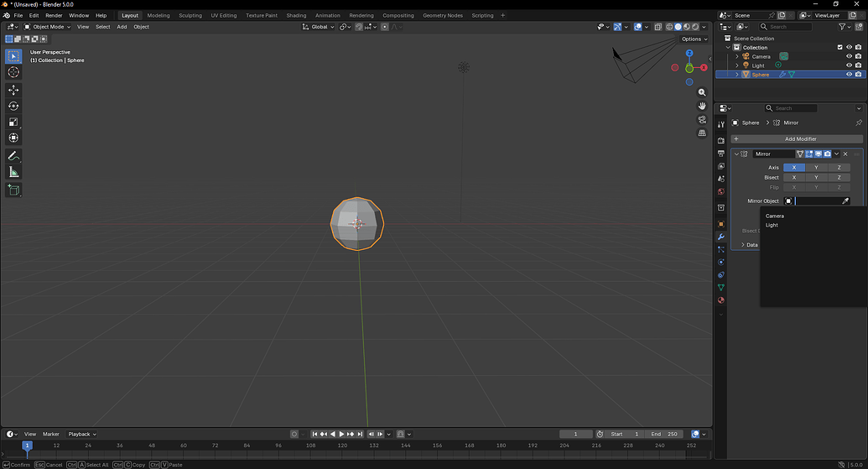The width and height of the screenshot is (868, 469).
Task: Choose the Select Box tool
Action: coord(13,56)
